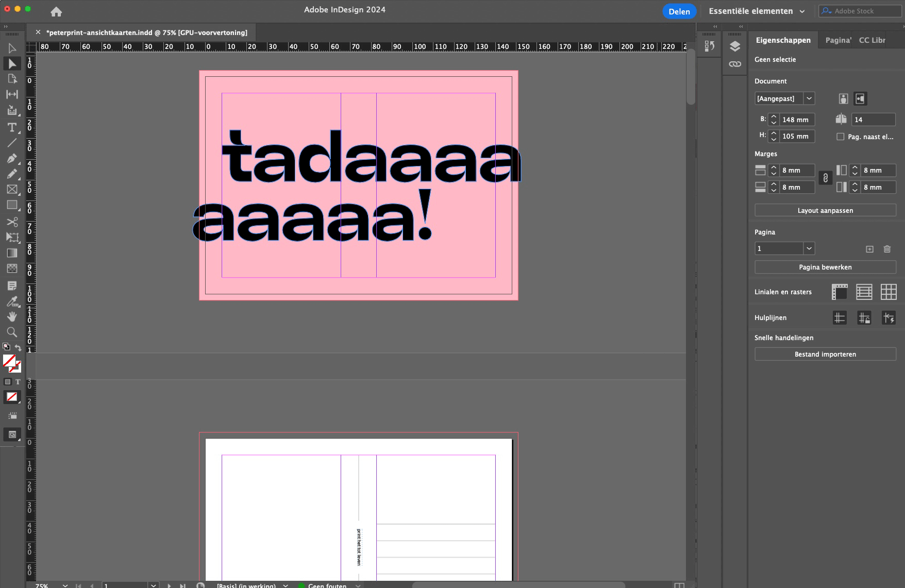This screenshot has height=588, width=905.
Task: Expand the zoom level dropdown showing 75%
Action: point(64,585)
